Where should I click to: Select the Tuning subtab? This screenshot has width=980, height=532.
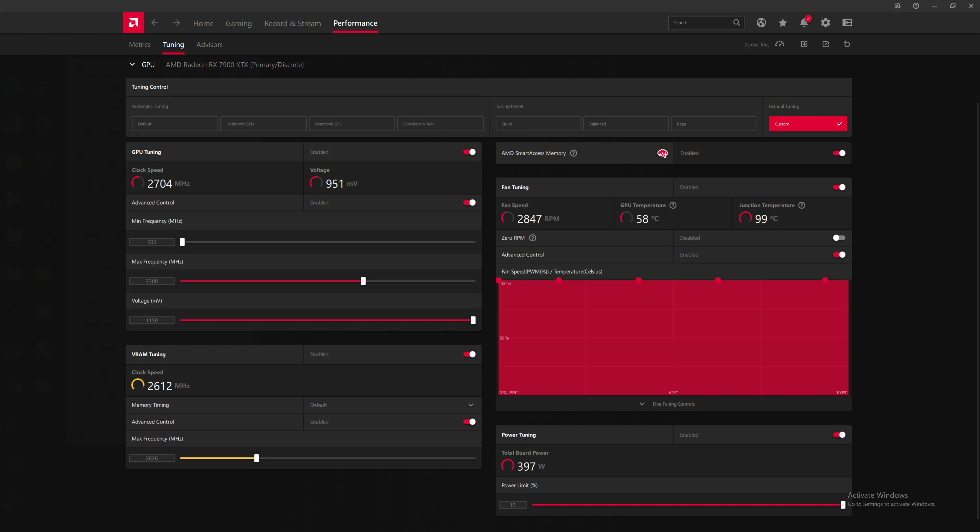[174, 44]
